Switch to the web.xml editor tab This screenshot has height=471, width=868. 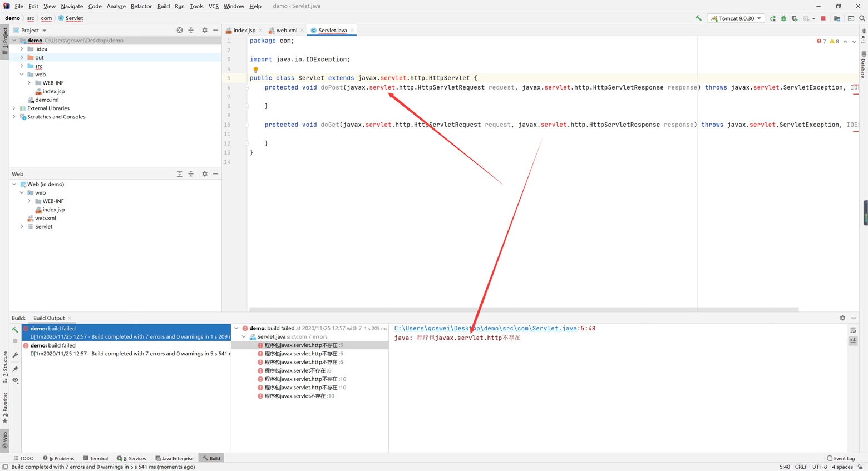tap(287, 31)
